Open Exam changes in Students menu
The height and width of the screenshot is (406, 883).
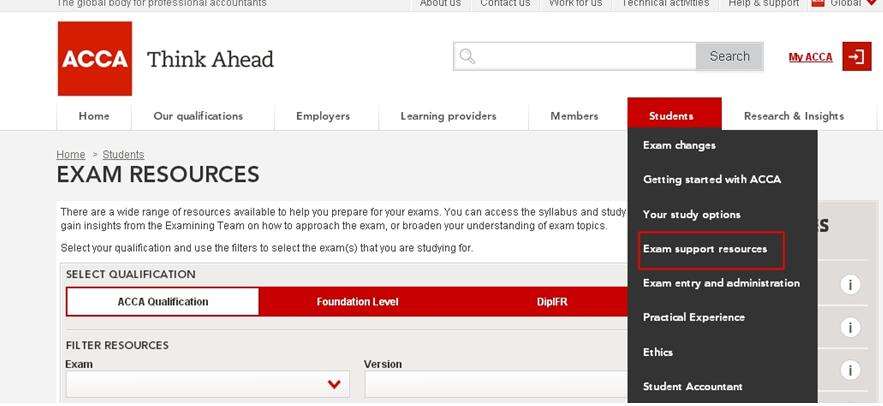[679, 145]
